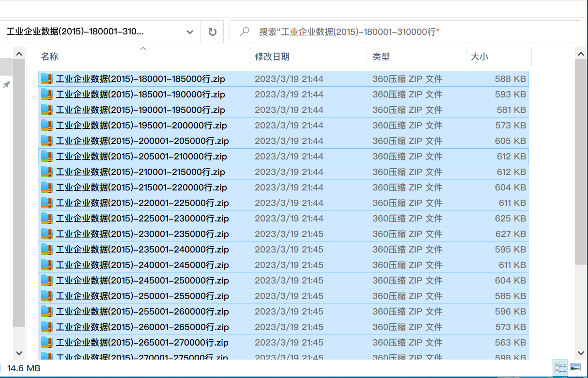Click zip icon of 205001-210000行.zip
The height and width of the screenshot is (378, 588).
[x=46, y=157]
